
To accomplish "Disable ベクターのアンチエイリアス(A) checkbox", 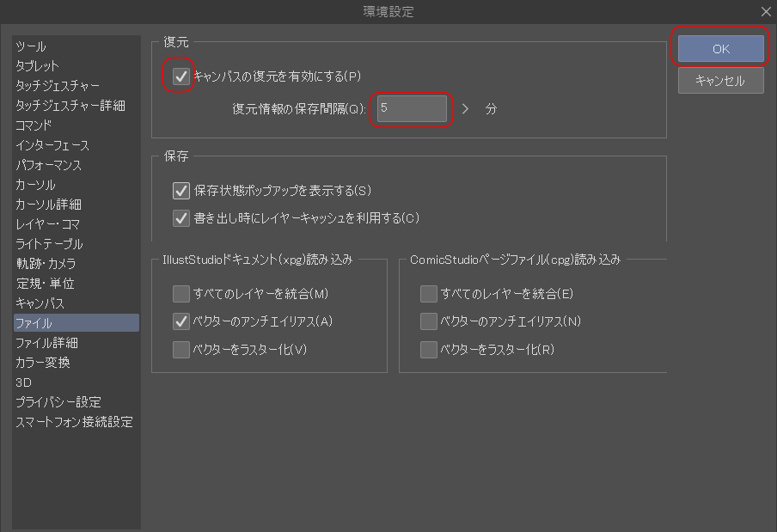I will click(181, 321).
